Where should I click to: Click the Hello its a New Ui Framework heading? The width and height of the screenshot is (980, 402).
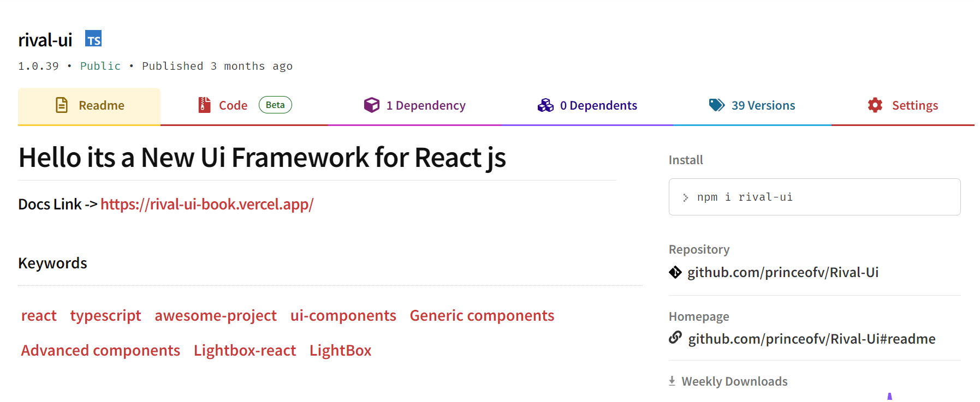262,158
